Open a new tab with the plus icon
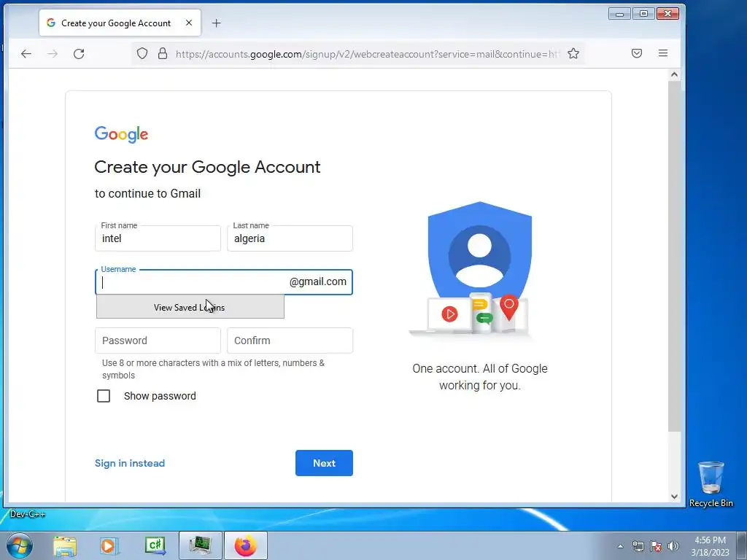This screenshot has width=747, height=560. pos(216,23)
